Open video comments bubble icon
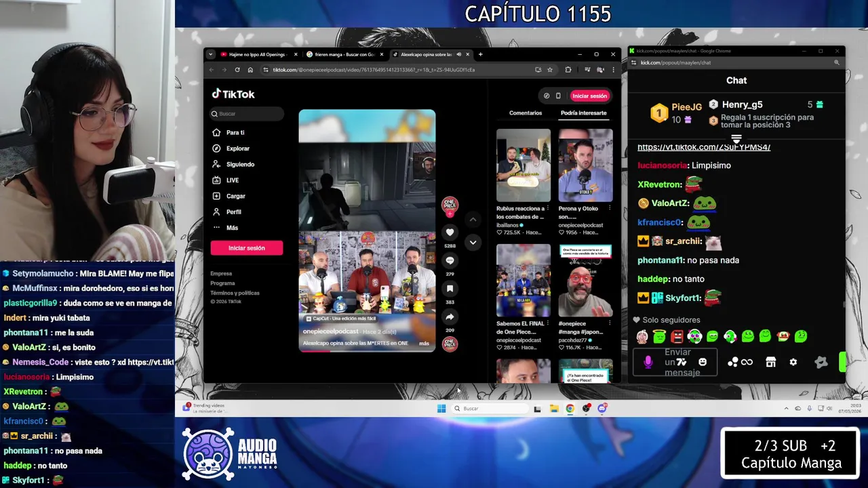 tap(450, 261)
